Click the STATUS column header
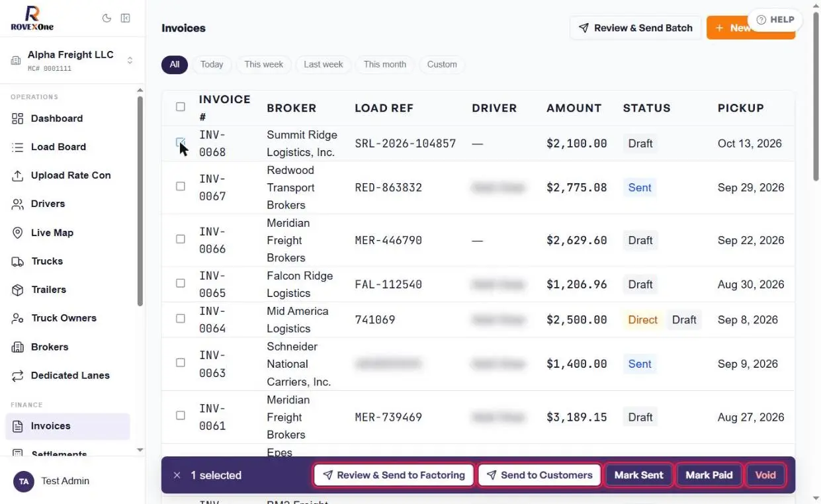 coord(647,108)
